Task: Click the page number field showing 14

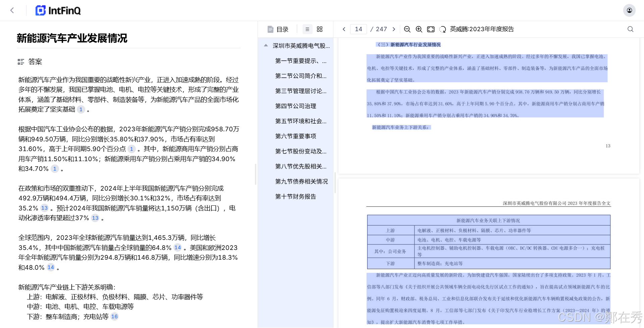Action: click(359, 29)
